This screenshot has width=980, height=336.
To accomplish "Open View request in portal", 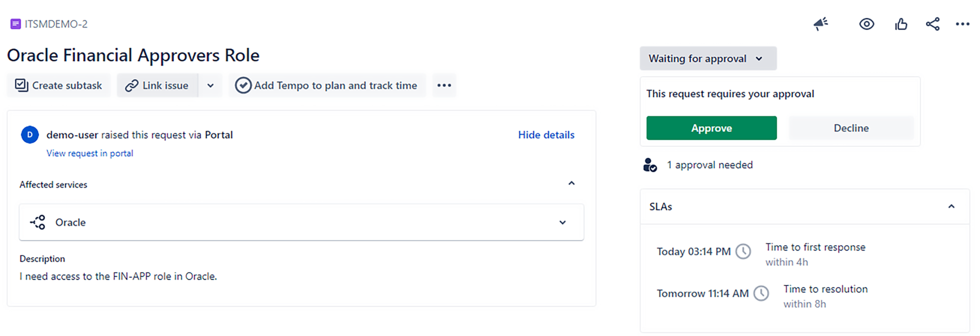I will [x=89, y=153].
